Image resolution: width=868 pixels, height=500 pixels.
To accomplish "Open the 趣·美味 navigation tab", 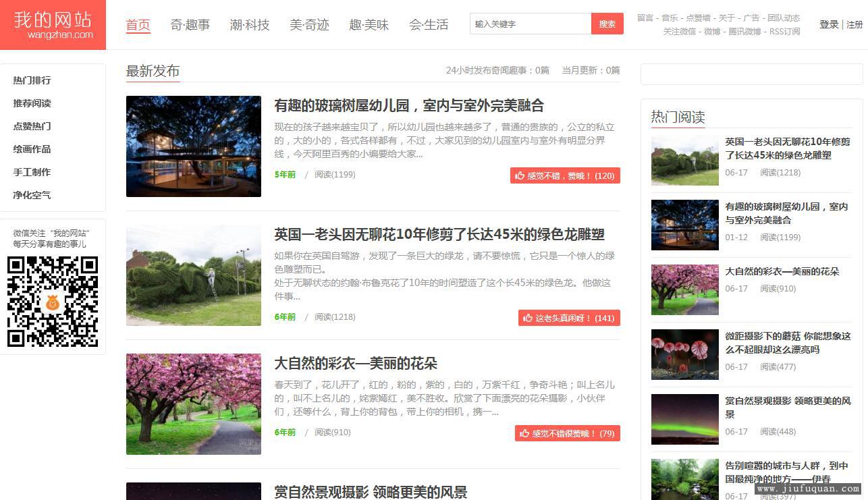I will tap(369, 25).
